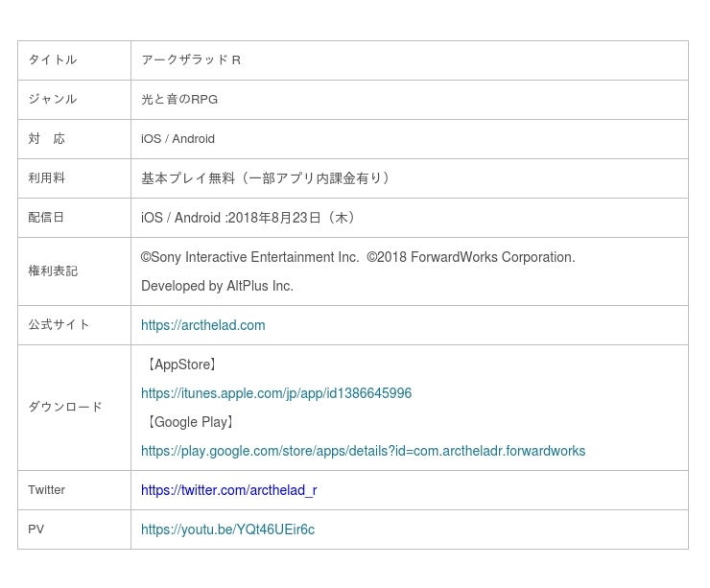Click the 光と音のRPG genre text

pos(179,99)
